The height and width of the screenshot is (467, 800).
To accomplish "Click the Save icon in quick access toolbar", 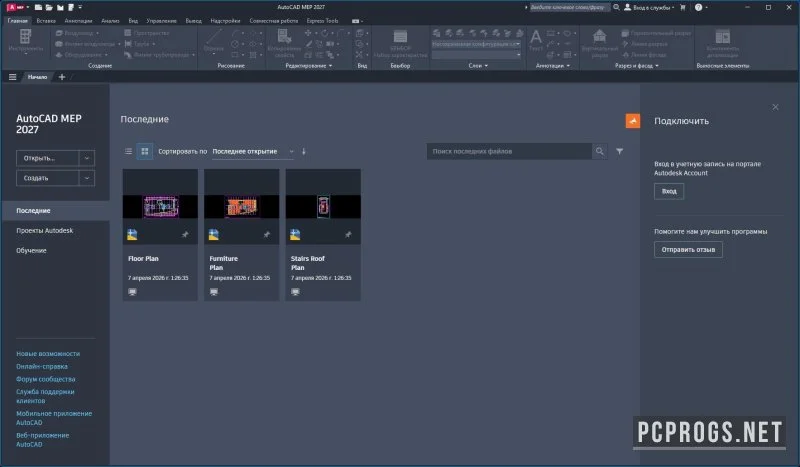I will (x=60, y=7).
